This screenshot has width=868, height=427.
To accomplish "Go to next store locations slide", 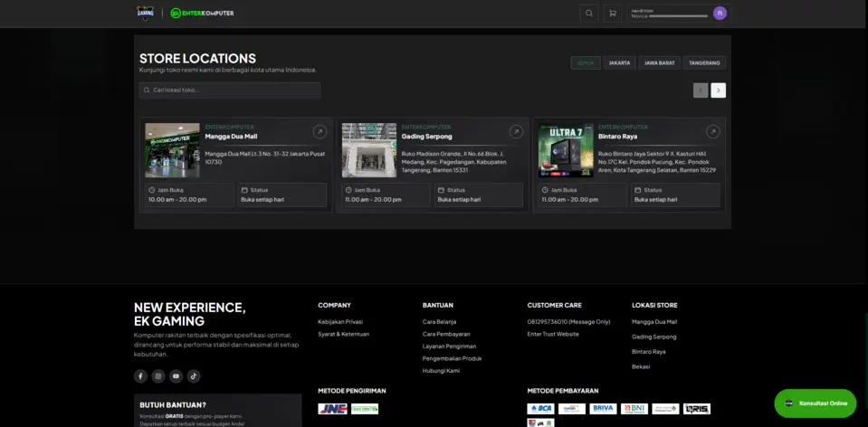I will (x=719, y=90).
